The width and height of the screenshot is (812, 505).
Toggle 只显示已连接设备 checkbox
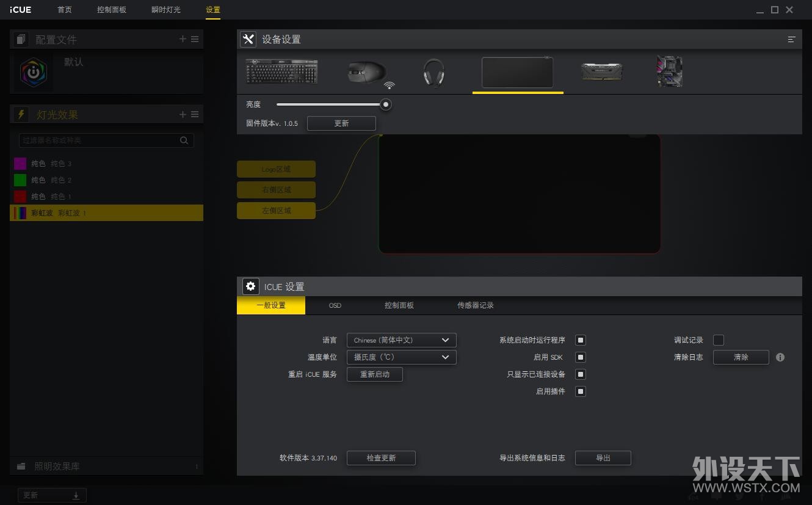point(581,374)
